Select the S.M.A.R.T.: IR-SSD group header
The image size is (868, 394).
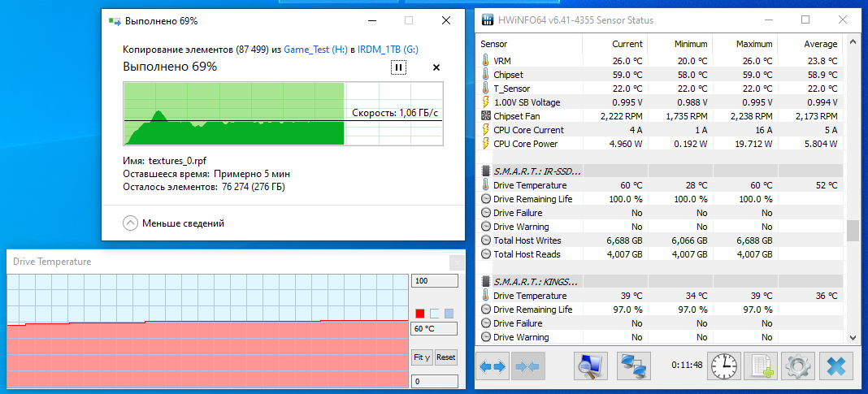point(660,171)
